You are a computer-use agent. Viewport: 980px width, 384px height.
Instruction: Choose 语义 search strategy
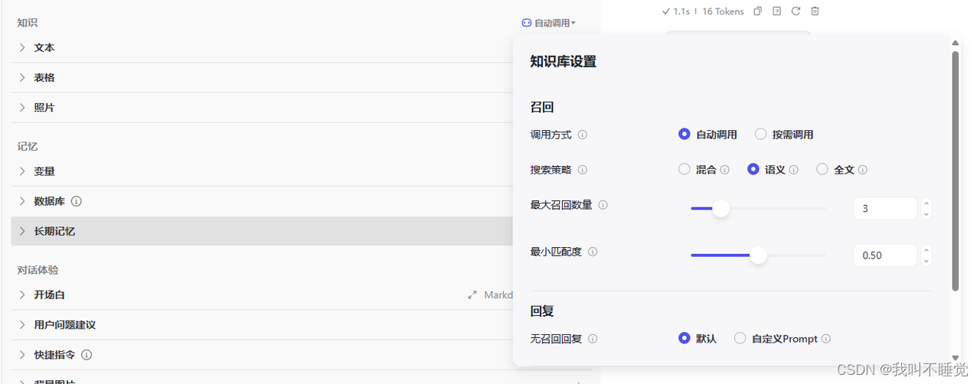click(x=753, y=169)
